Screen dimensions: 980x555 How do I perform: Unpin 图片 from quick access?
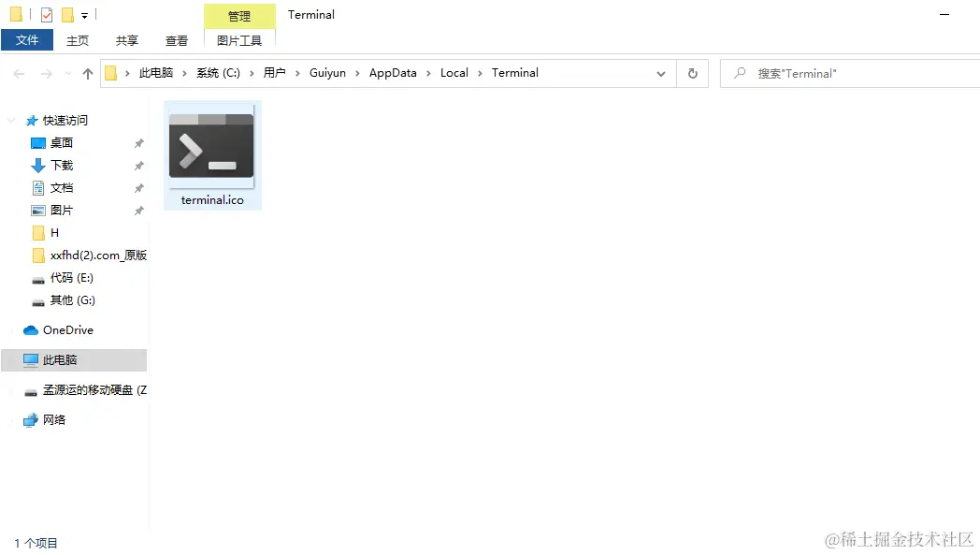click(x=138, y=210)
